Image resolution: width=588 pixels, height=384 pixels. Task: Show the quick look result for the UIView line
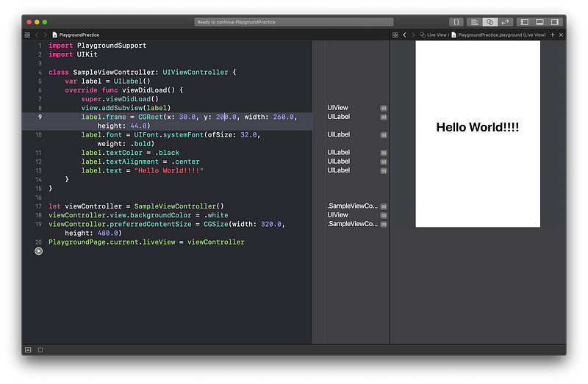pos(384,108)
